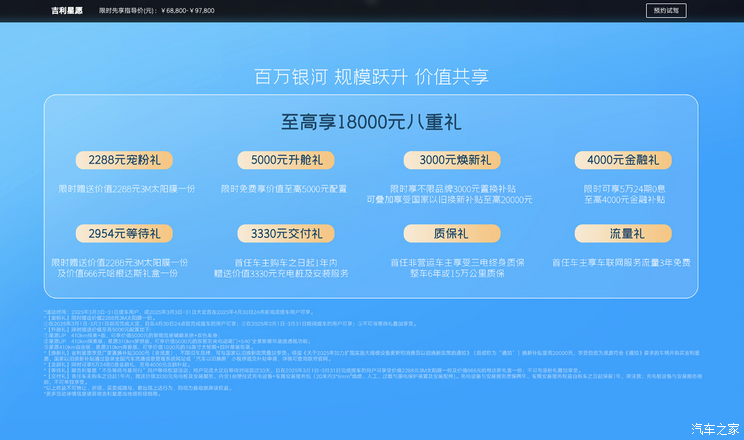Viewport: 744px width, 440px height.
Task: Select the 3000元焕新礼 badge
Action: point(452,160)
